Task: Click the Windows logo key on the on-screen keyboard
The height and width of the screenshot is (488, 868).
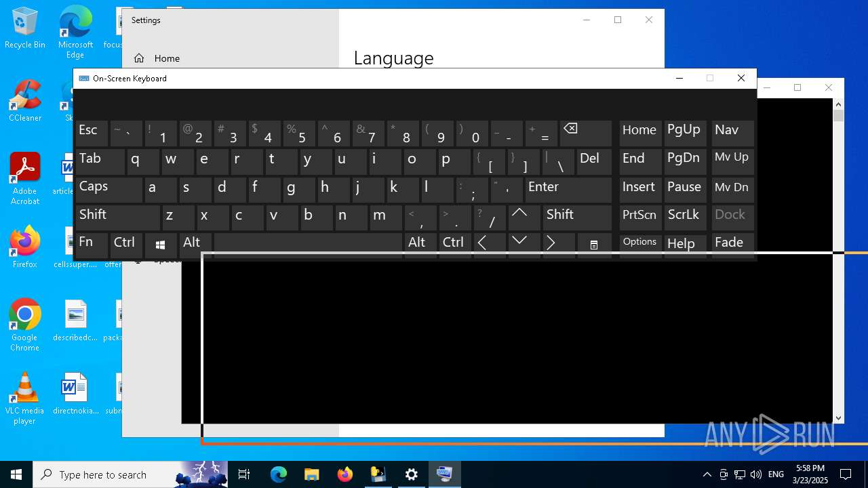Action: pyautogui.click(x=160, y=245)
